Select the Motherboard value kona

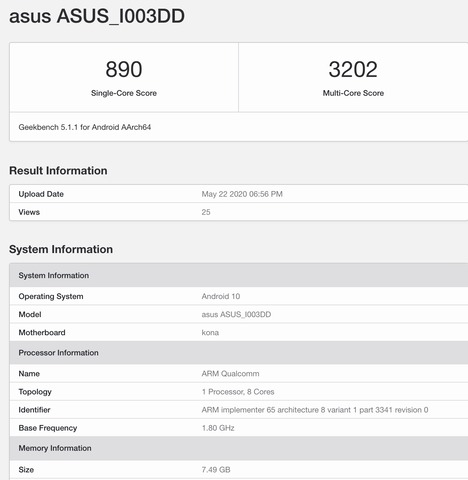(210, 332)
